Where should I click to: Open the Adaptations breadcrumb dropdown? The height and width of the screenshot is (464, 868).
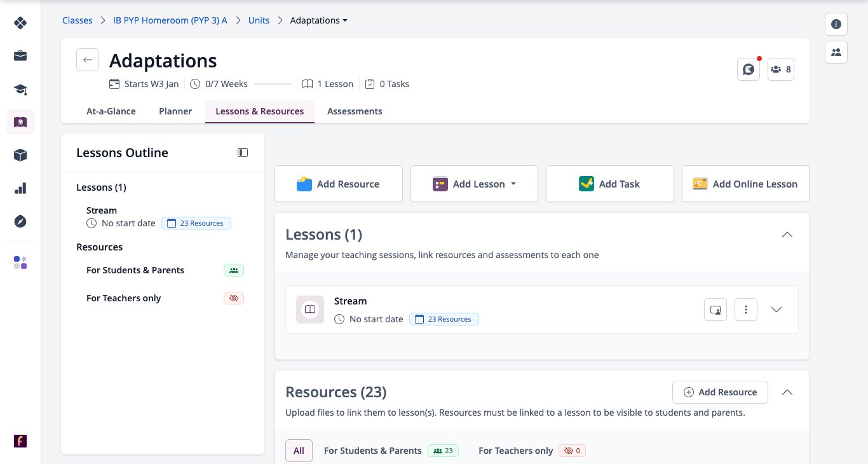319,20
